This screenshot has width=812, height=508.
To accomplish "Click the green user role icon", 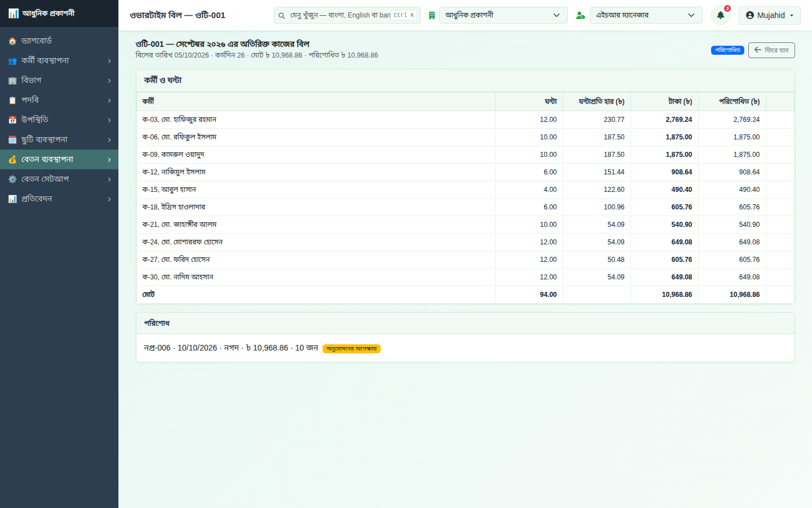I will coord(580,15).
